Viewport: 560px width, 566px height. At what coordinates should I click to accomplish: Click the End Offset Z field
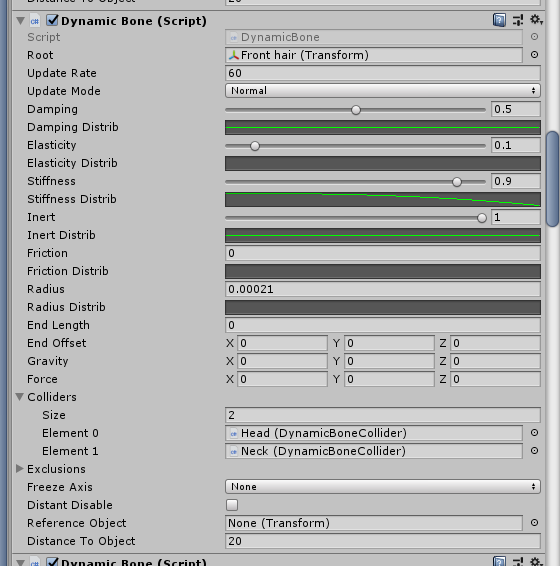point(495,343)
